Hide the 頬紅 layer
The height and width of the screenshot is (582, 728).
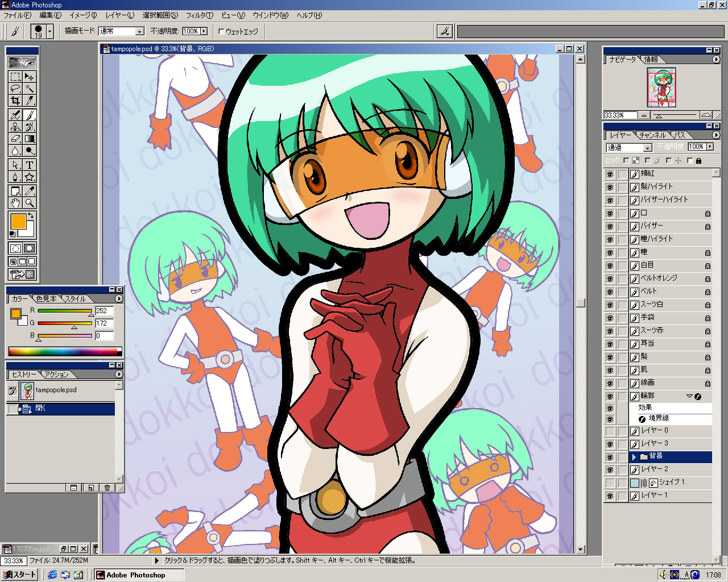[x=610, y=174]
